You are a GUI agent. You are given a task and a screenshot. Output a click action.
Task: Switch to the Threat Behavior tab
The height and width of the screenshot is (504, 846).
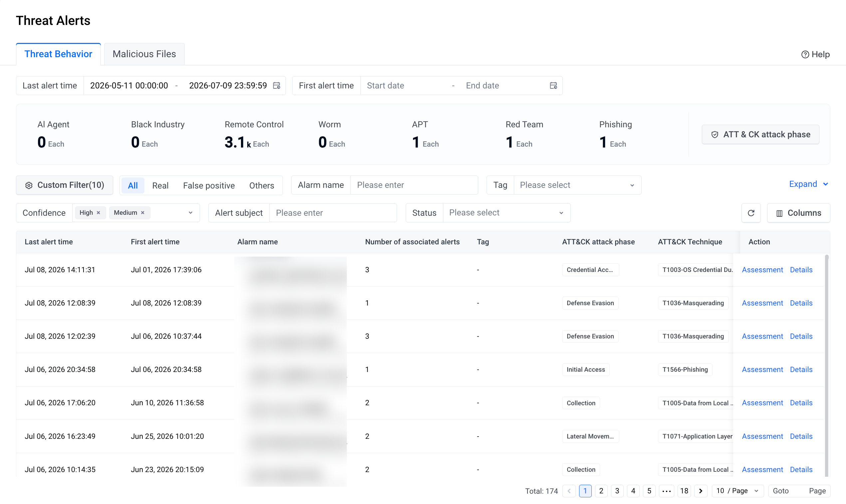59,54
